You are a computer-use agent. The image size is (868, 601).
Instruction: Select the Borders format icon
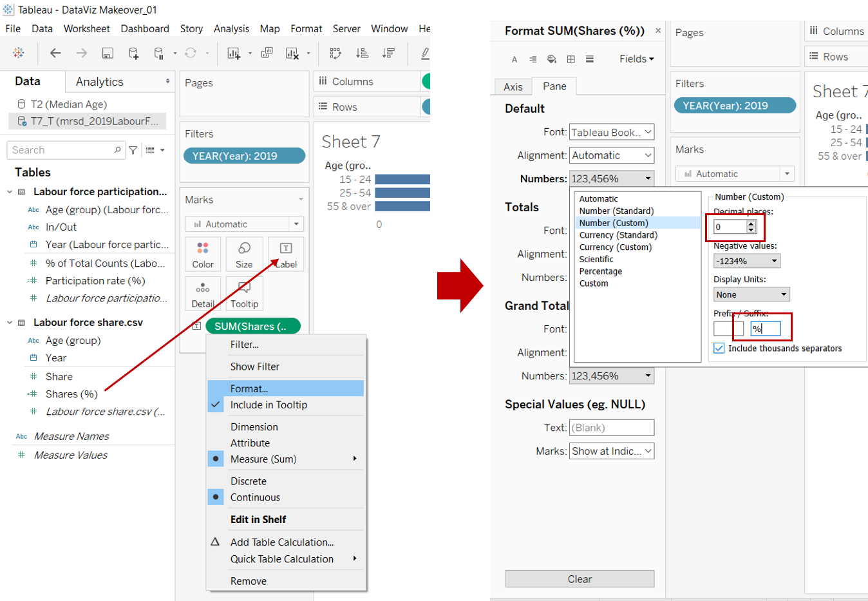pos(571,59)
